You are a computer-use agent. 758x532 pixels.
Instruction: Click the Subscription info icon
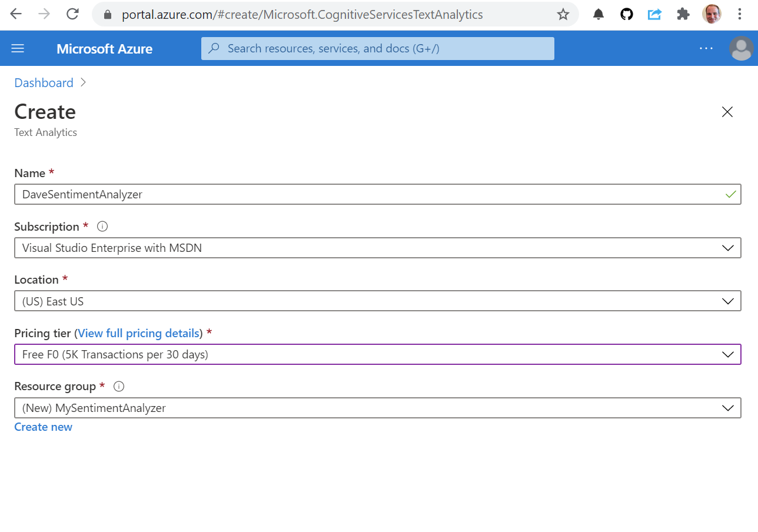click(x=102, y=226)
